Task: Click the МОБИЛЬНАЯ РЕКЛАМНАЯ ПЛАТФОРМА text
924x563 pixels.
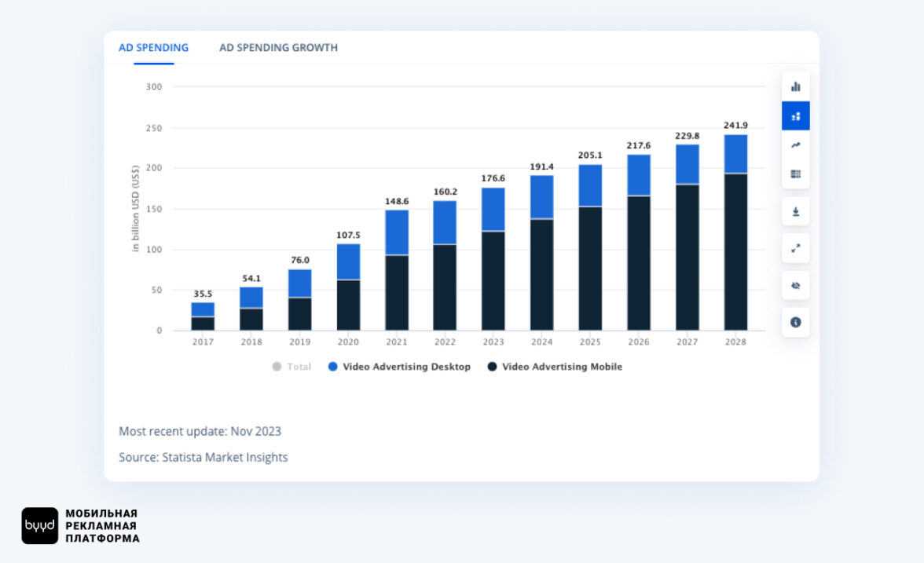Action: (x=102, y=526)
